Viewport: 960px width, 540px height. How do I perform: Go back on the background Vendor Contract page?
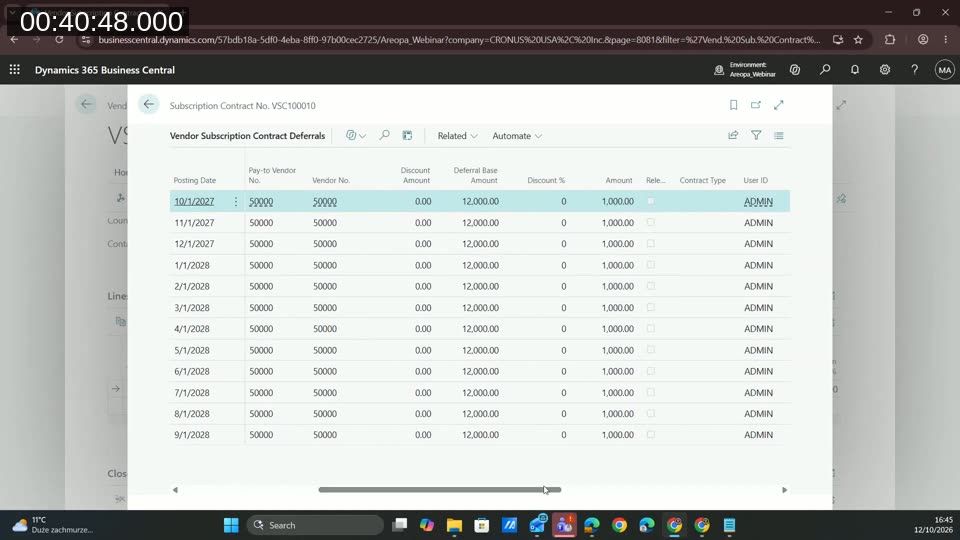tap(86, 104)
